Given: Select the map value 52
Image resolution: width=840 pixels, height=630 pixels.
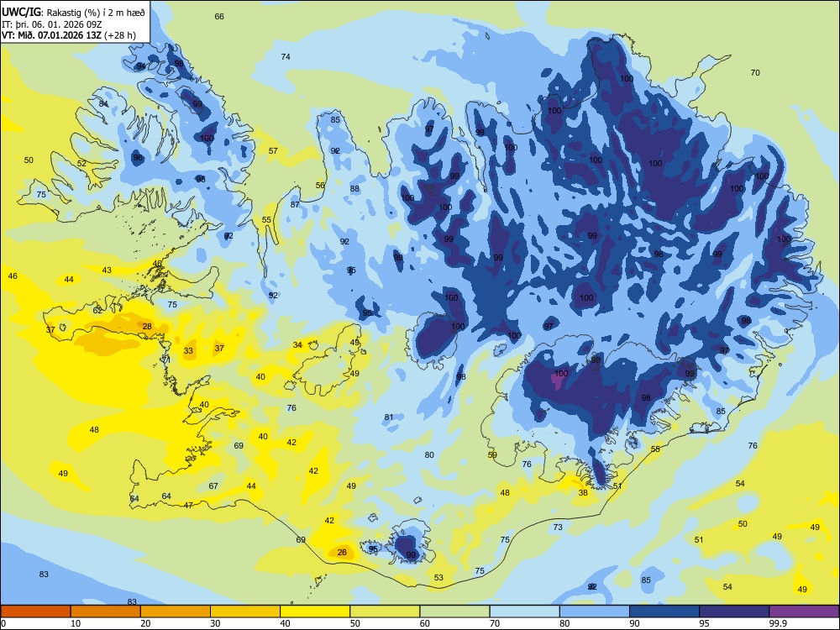Looking at the screenshot, I should pos(81,164).
